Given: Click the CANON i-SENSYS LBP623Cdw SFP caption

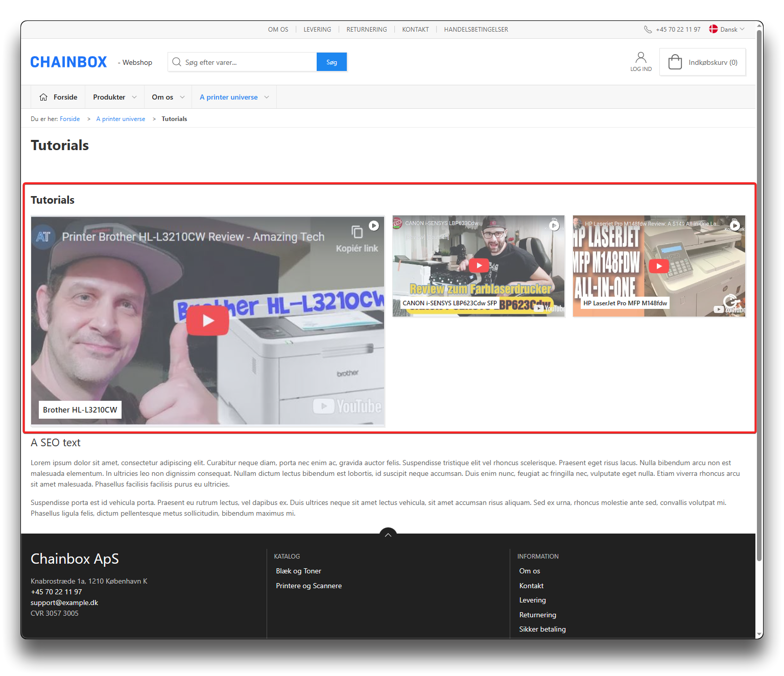Looking at the screenshot, I should (449, 303).
